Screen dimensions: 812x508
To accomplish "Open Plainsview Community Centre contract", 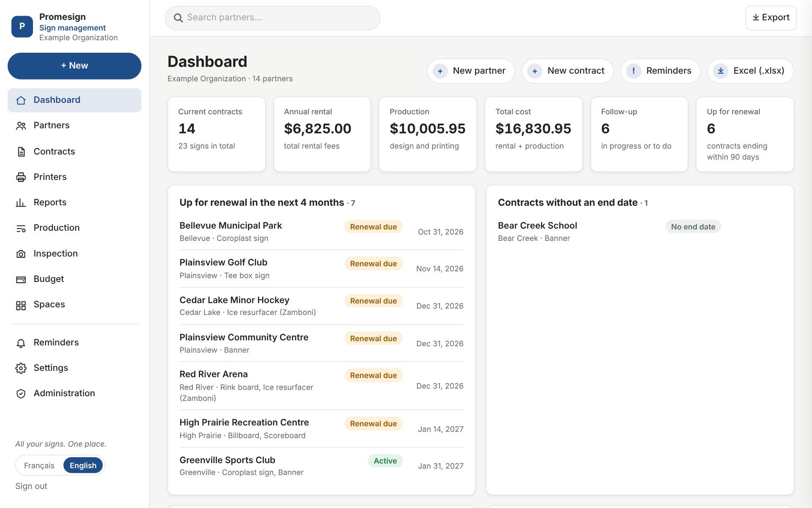I will [x=321, y=343].
